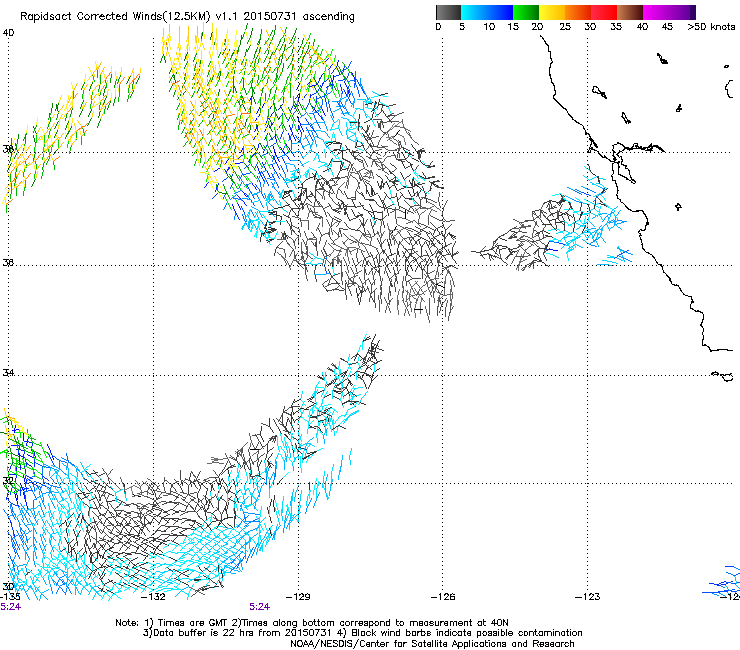Click the latitude label '40'
This screenshot has height=650, width=740.
8,33
